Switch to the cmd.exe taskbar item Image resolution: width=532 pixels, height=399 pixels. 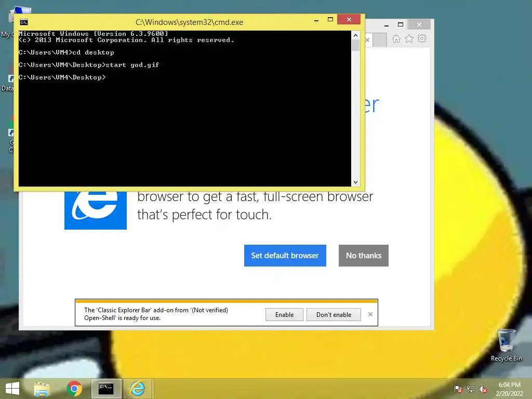[x=106, y=389]
